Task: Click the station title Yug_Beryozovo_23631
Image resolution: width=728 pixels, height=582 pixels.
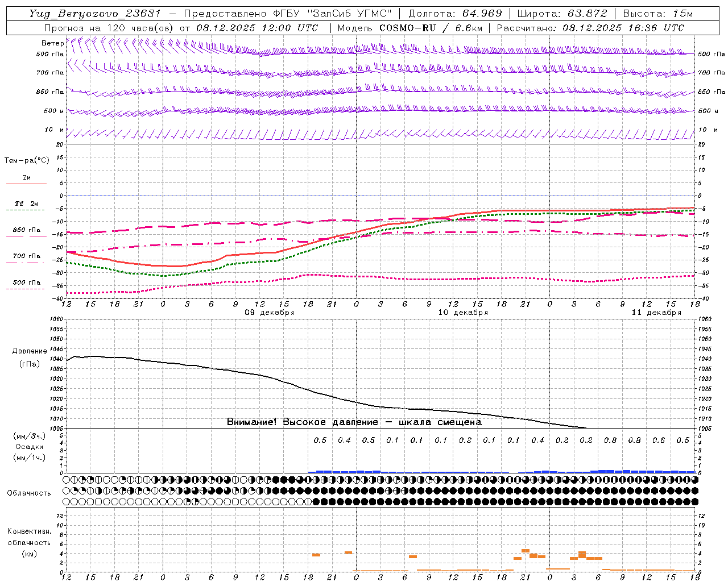Action: [95, 14]
